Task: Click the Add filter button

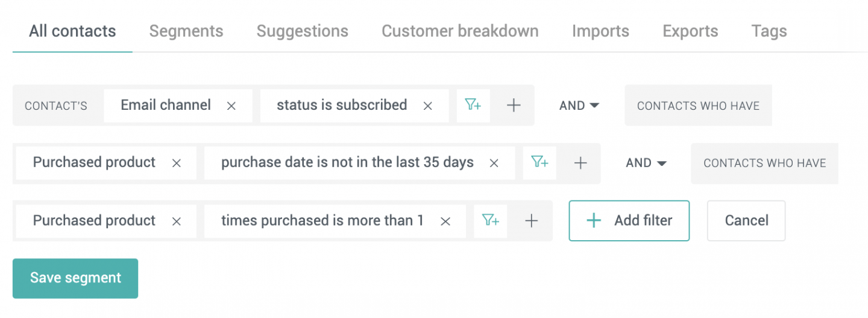Action: [629, 221]
